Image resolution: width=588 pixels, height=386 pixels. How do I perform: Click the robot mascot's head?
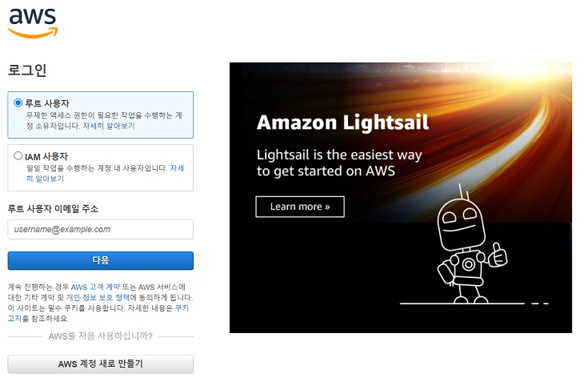coord(461,224)
